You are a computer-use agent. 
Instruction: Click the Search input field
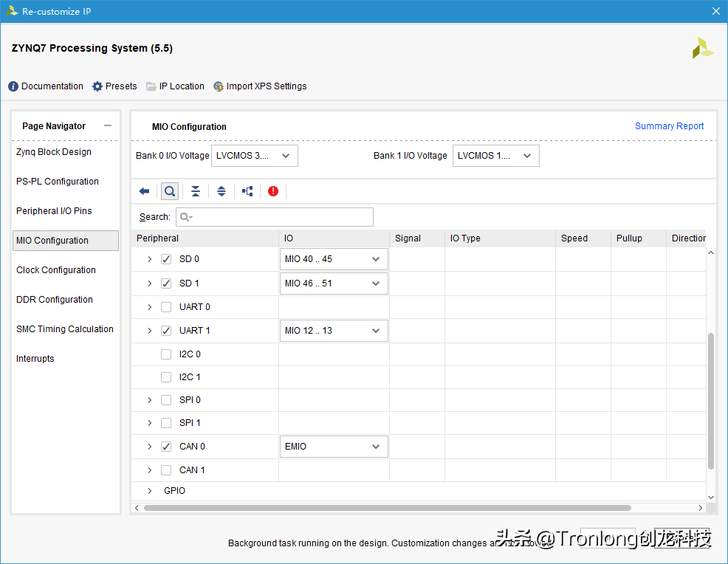click(275, 217)
